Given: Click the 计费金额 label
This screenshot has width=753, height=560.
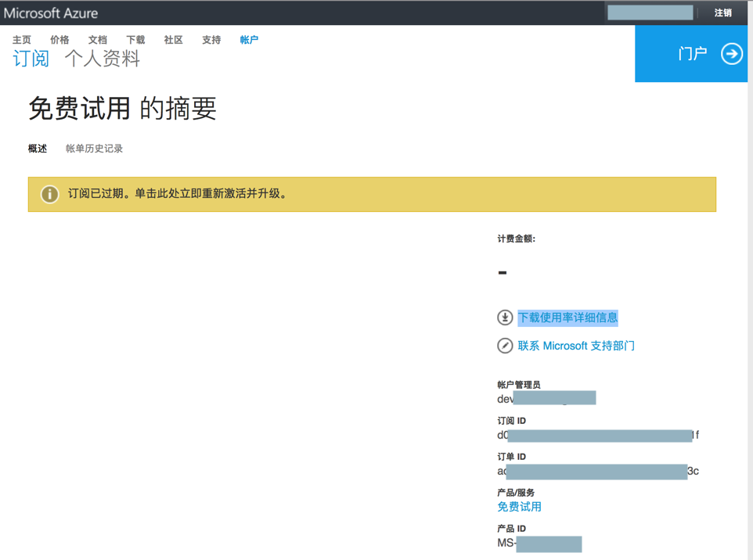Looking at the screenshot, I should point(517,239).
